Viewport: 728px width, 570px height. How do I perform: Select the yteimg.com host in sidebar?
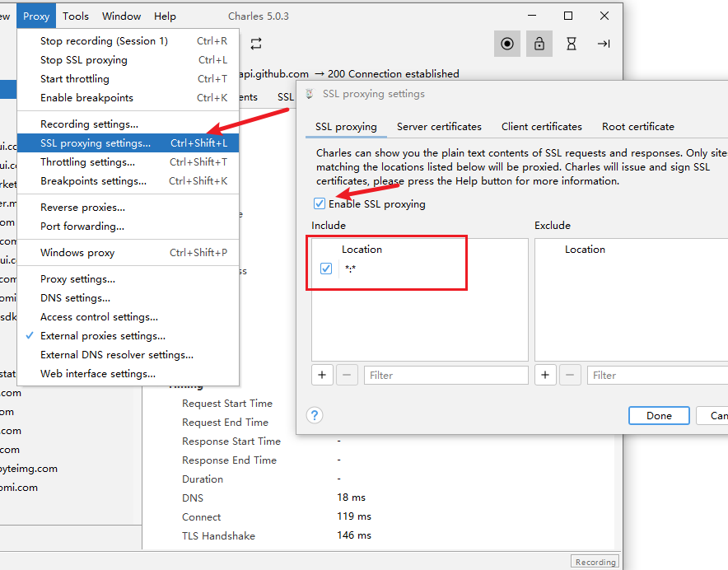click(29, 469)
